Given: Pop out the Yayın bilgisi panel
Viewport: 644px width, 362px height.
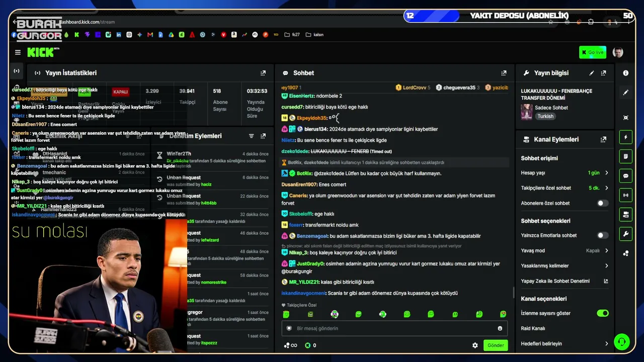Looking at the screenshot, I should (x=603, y=73).
